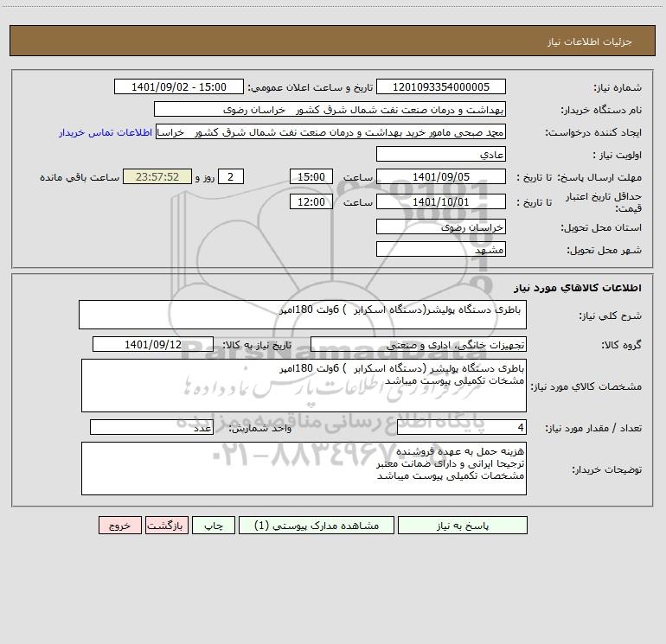Open اطلاعات تماس خریدار contact link
This screenshot has width=666, height=644.
pos(106,132)
